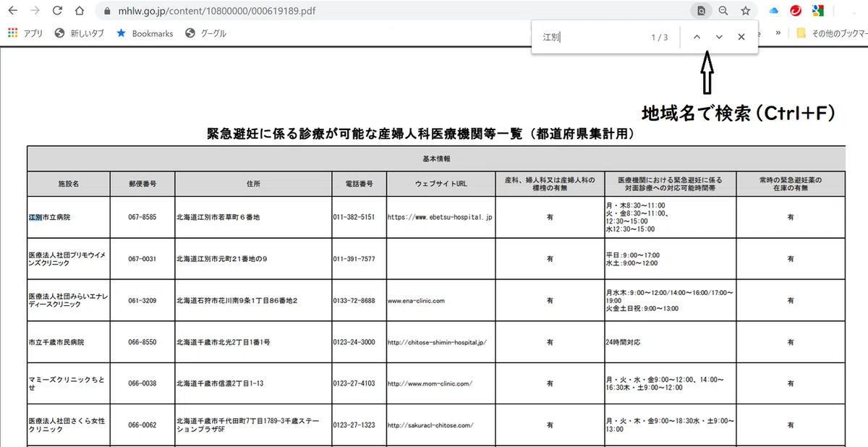The width and height of the screenshot is (868, 447).
Task: Reload the PDF page
Action: pyautogui.click(x=57, y=11)
